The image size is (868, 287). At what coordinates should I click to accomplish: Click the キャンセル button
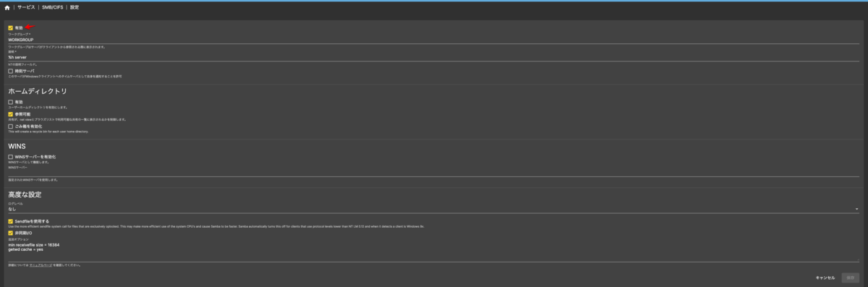click(825, 278)
